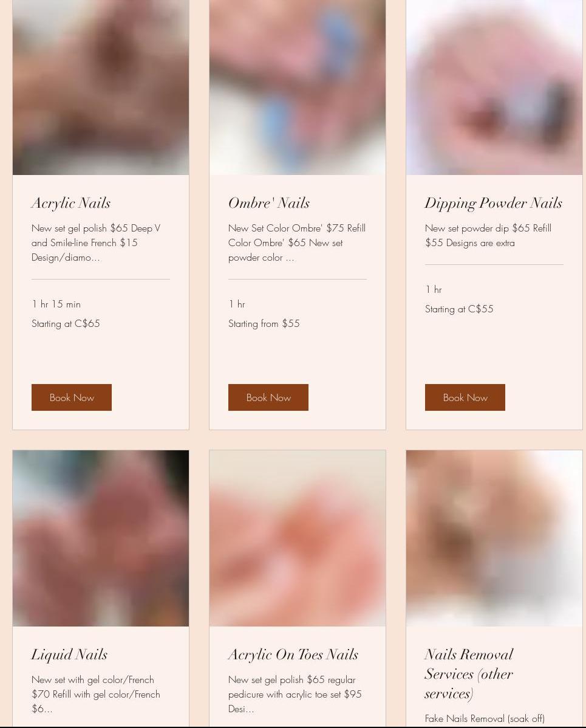The image size is (586, 728).
Task: Open the Acrylic On Toes Nails title
Action: (x=293, y=654)
